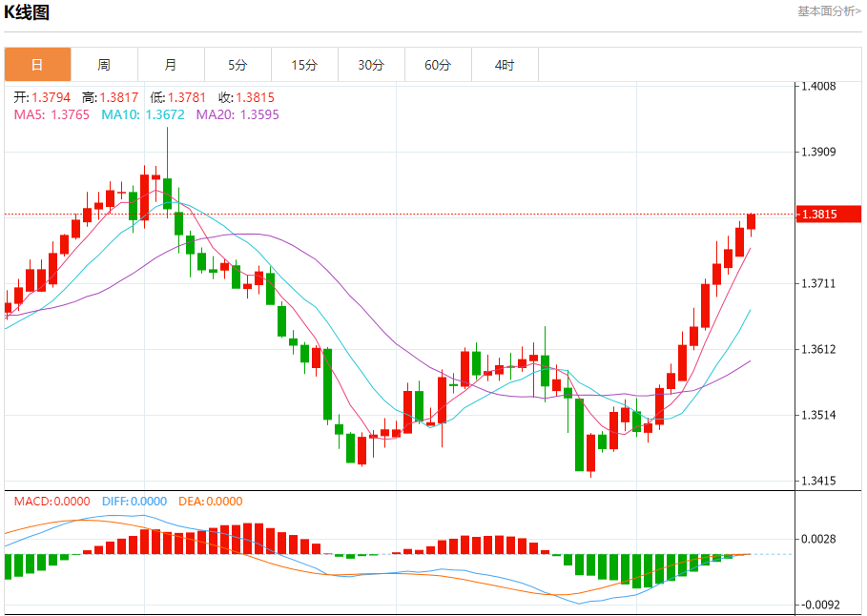Screen dimensions: 867x616
Task: Select the 日 daily chart tab
Action: [x=37, y=65]
